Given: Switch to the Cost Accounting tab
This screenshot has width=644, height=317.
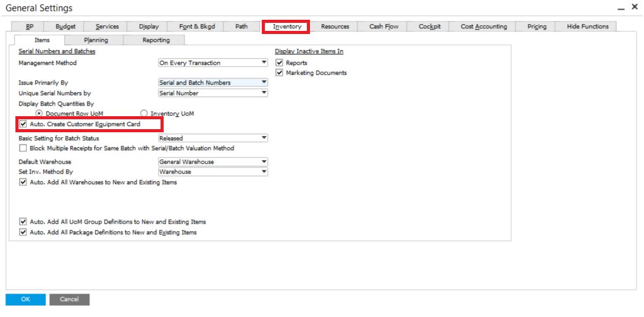Looking at the screenshot, I should click(x=483, y=27).
